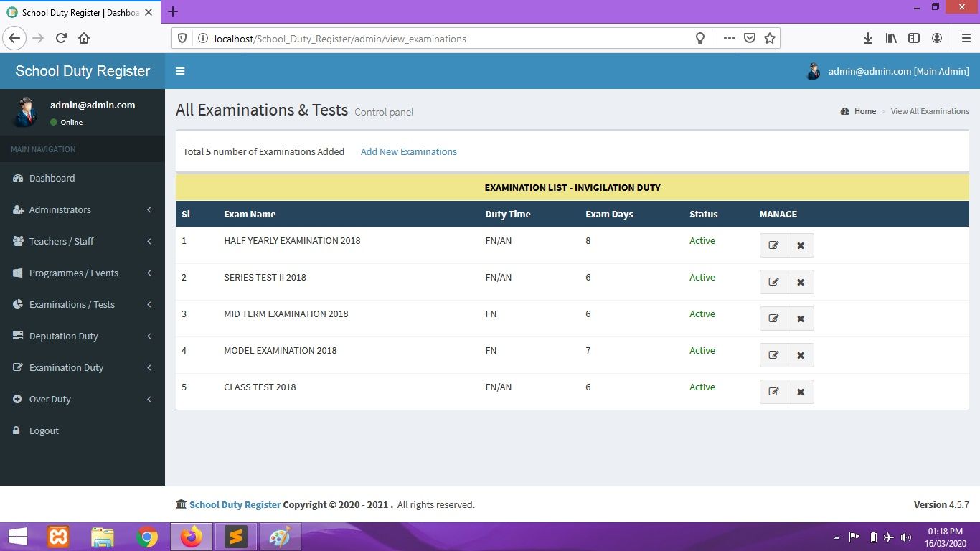
Task: Bookmark this page with star icon
Action: click(770, 39)
